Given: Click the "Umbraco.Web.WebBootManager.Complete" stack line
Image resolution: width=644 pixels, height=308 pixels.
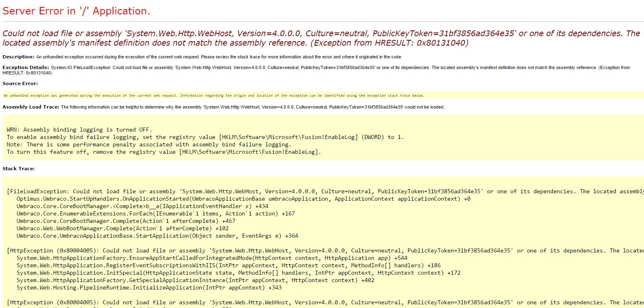Looking at the screenshot, I should click(x=122, y=228).
